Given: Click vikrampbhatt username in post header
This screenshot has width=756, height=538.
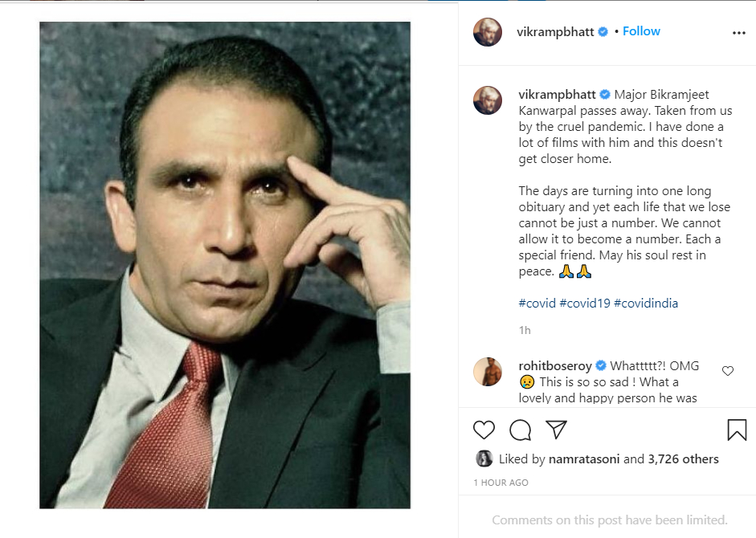Looking at the screenshot, I should [x=555, y=31].
